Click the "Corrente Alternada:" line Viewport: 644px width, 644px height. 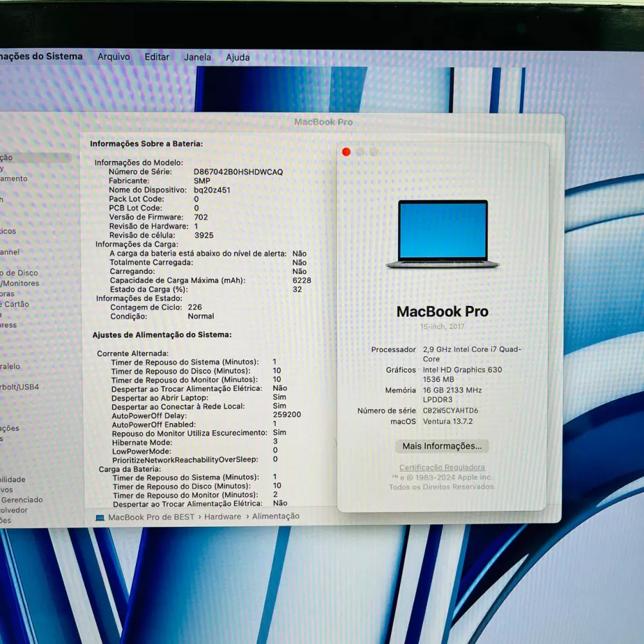133,354
